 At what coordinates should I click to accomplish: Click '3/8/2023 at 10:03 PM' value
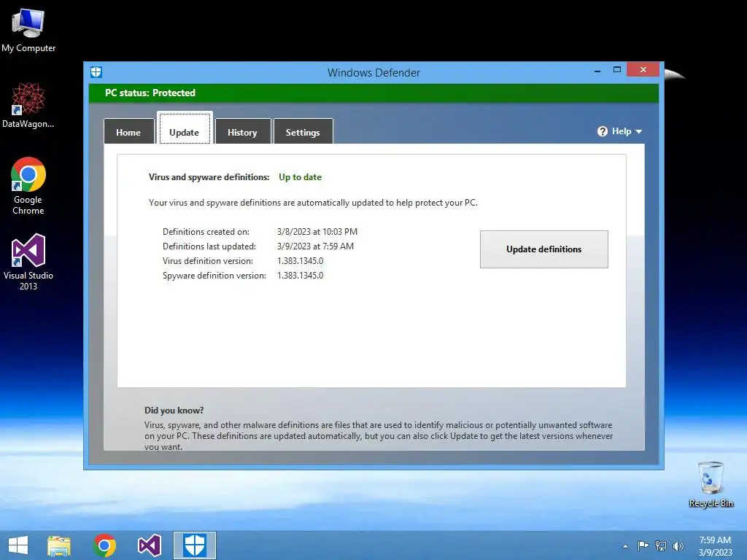(x=317, y=232)
